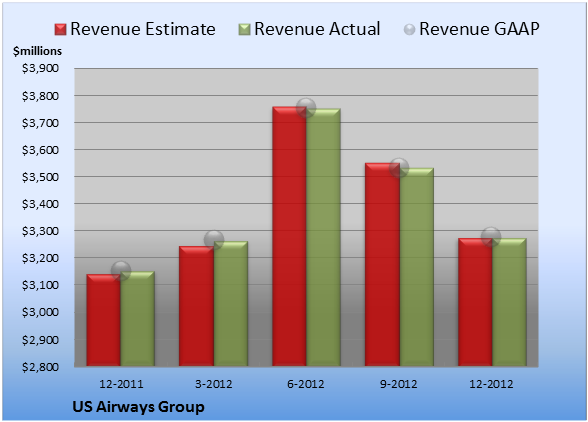The height and width of the screenshot is (422, 588).
Task: Click the '$3,400' y-axis value
Action: click(x=40, y=204)
